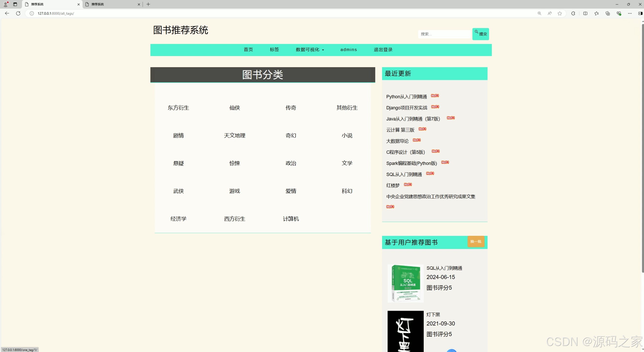Click the SQL从入门到精通 book cover
This screenshot has height=352, width=644.
tap(405, 283)
